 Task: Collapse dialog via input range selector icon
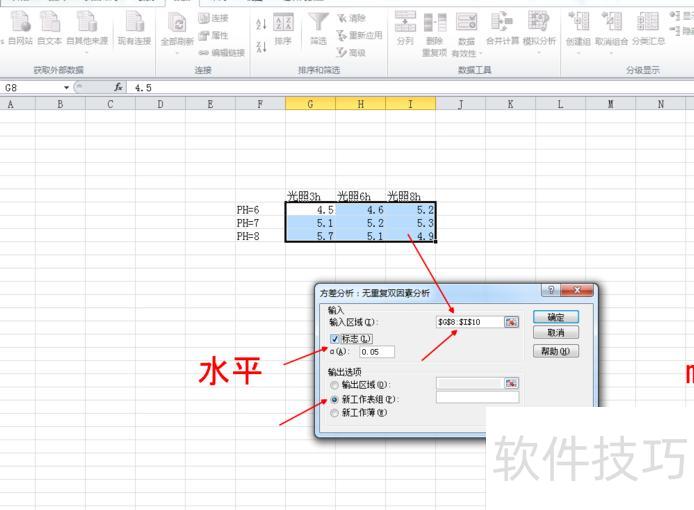511,322
